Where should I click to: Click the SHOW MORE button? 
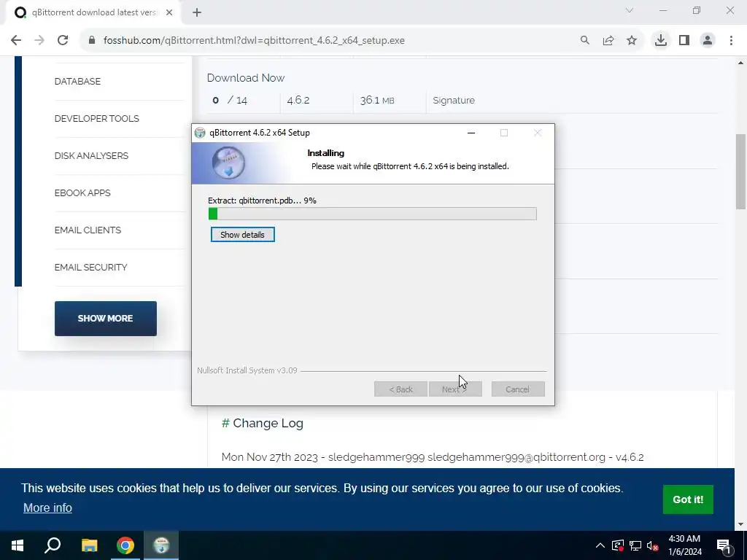tap(105, 319)
